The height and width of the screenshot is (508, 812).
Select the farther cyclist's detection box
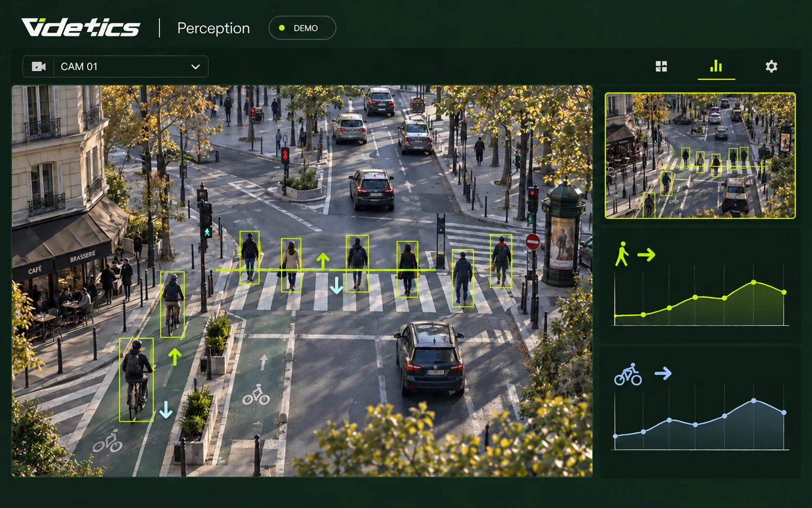click(x=173, y=304)
